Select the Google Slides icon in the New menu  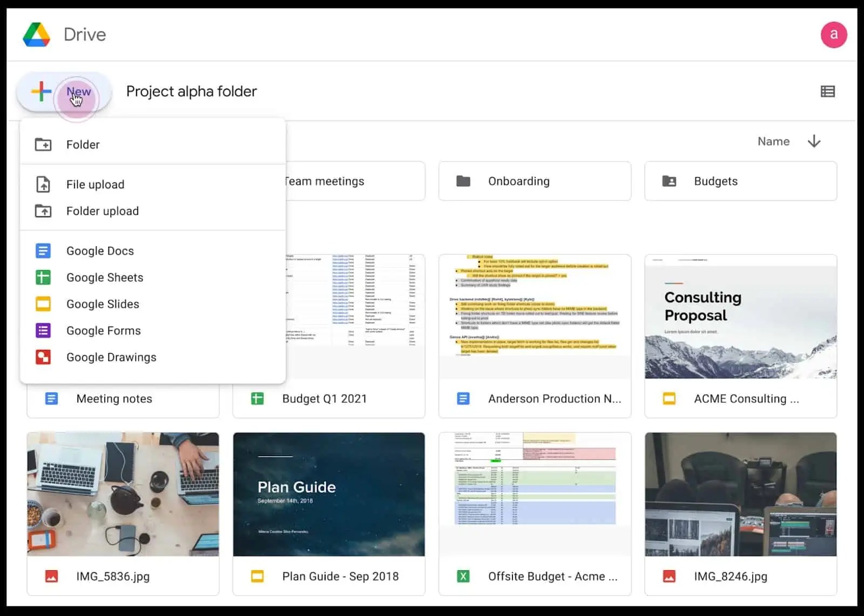44,304
